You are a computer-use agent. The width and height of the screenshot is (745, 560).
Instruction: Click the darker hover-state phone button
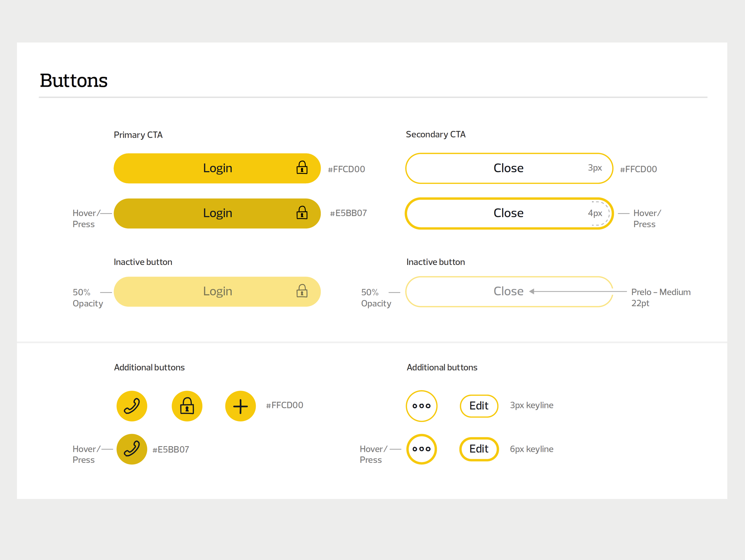(132, 449)
